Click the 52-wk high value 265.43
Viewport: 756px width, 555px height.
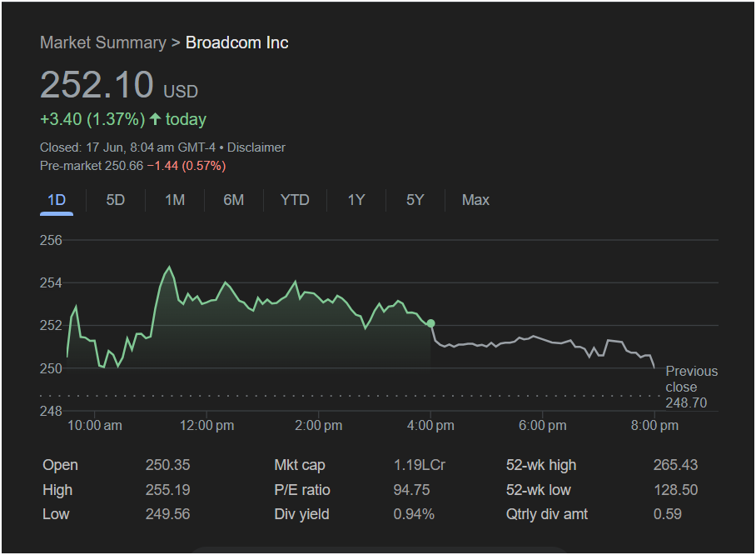point(675,465)
